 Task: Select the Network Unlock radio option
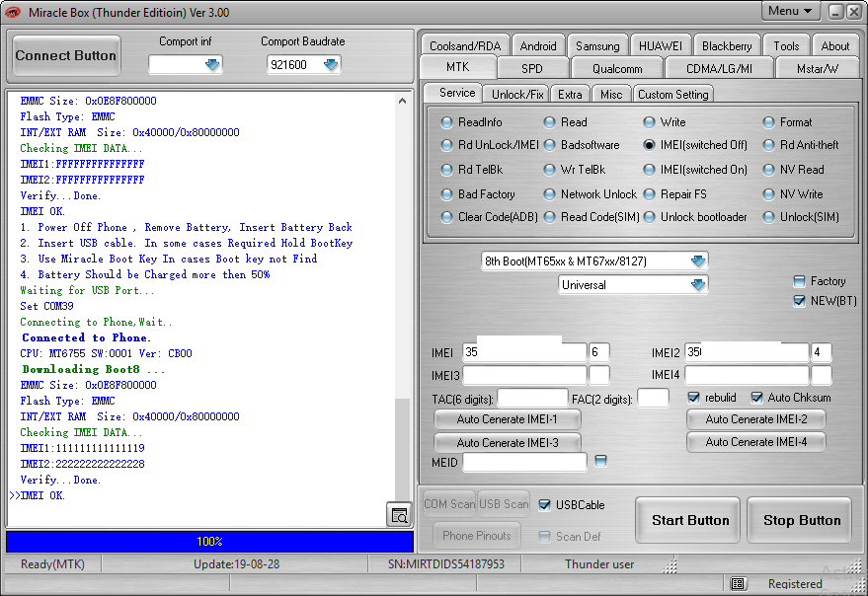point(549,194)
